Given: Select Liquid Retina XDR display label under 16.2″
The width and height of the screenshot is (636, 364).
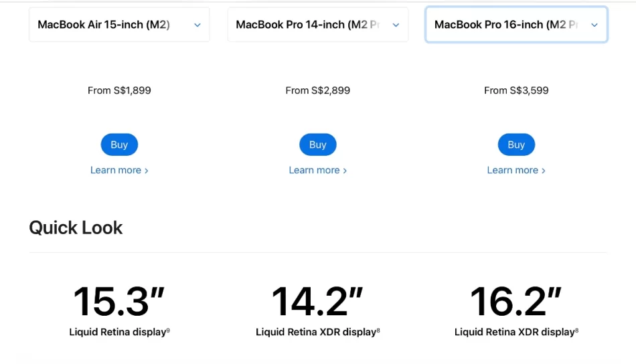Looking at the screenshot, I should 514,332.
